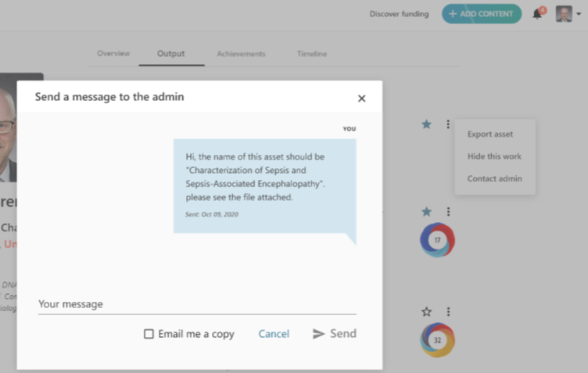Select Export asset from context menu

(490, 134)
